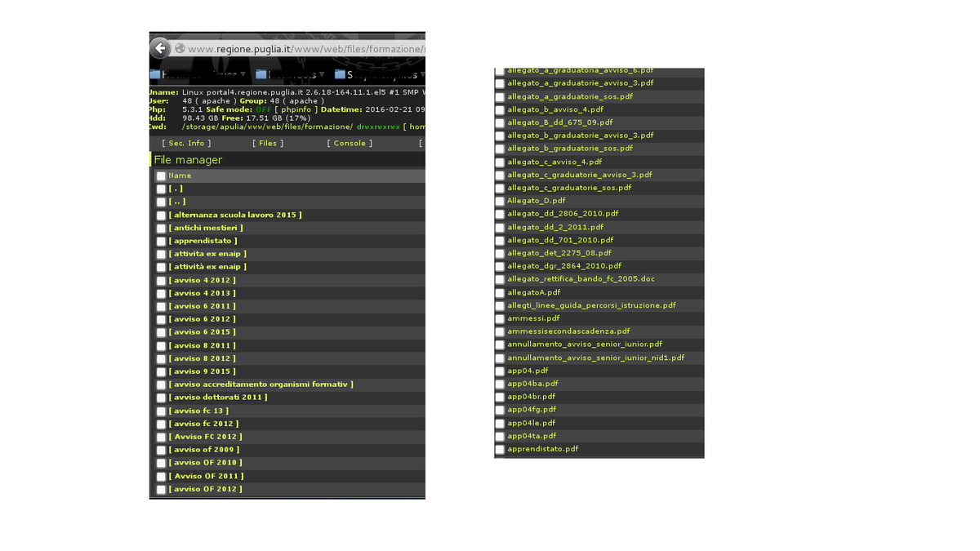Screen dimensions: 980x551
Task: Open the Avviso OF 2011 folder
Action: pos(206,476)
